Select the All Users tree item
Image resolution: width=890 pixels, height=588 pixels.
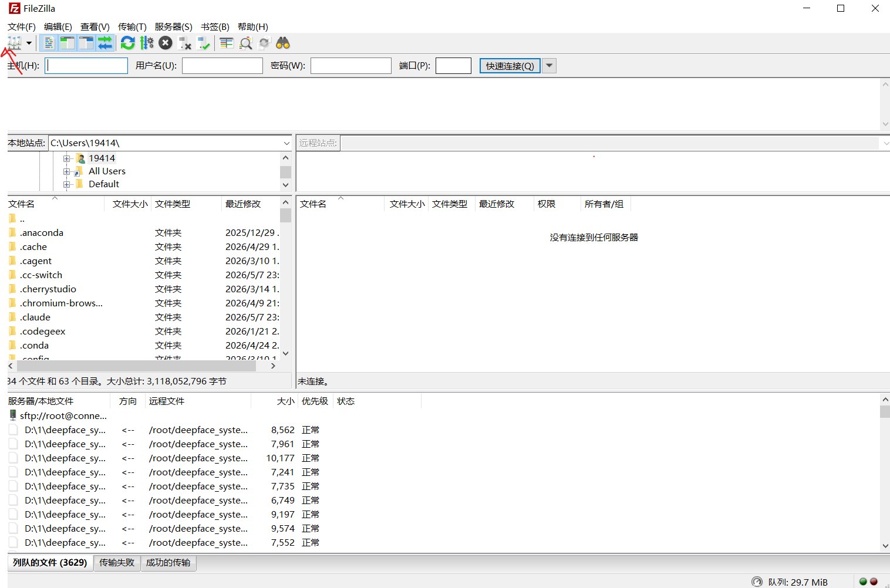click(x=107, y=171)
